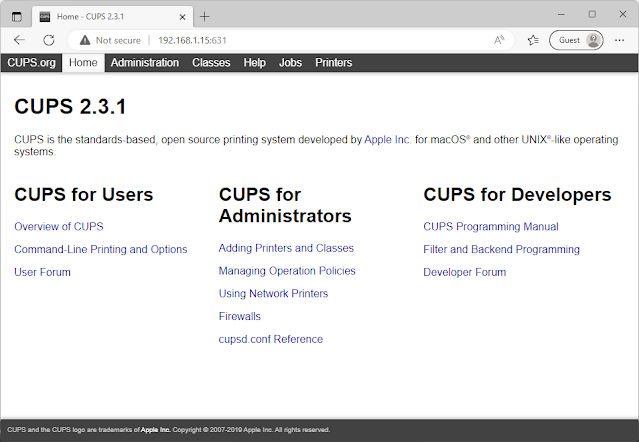
Task: Open the Classes page
Action: [211, 63]
